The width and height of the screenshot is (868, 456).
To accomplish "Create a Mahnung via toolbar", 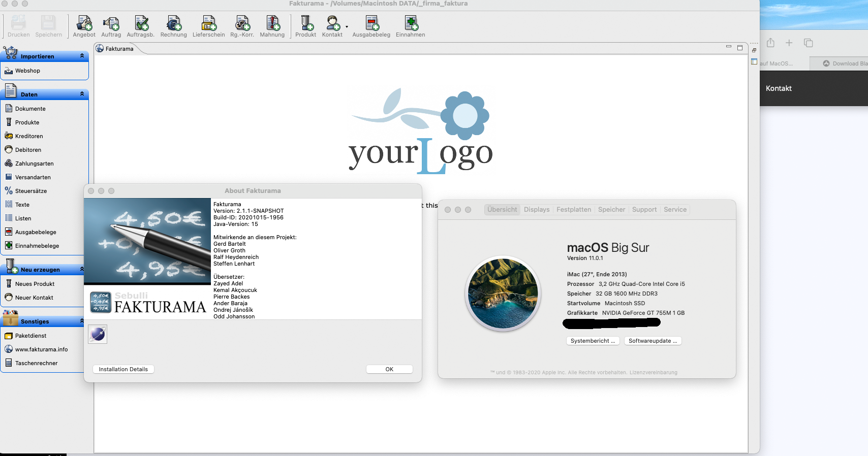I will pos(272,26).
